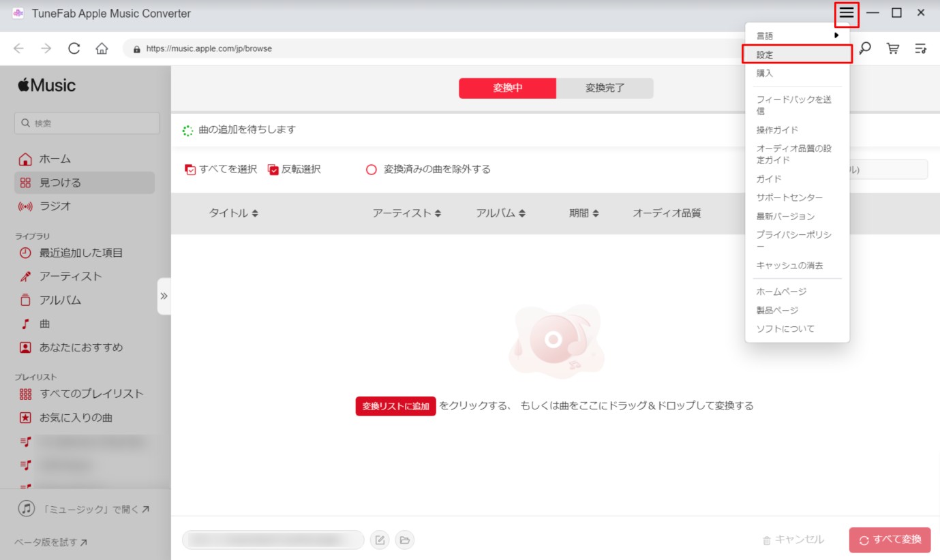The width and height of the screenshot is (940, 560).
Task: Sort by アーティスト column
Action: [x=406, y=213]
